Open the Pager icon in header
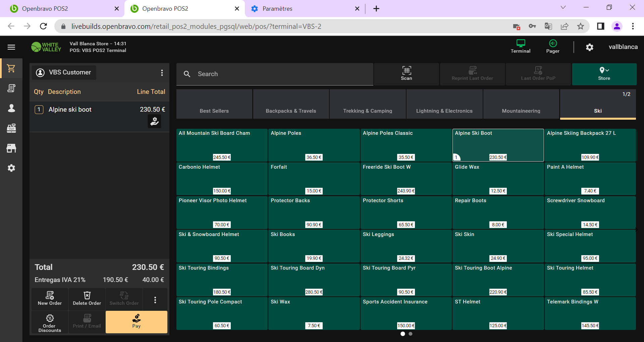Screen dimensions: 644x342 (552, 47)
